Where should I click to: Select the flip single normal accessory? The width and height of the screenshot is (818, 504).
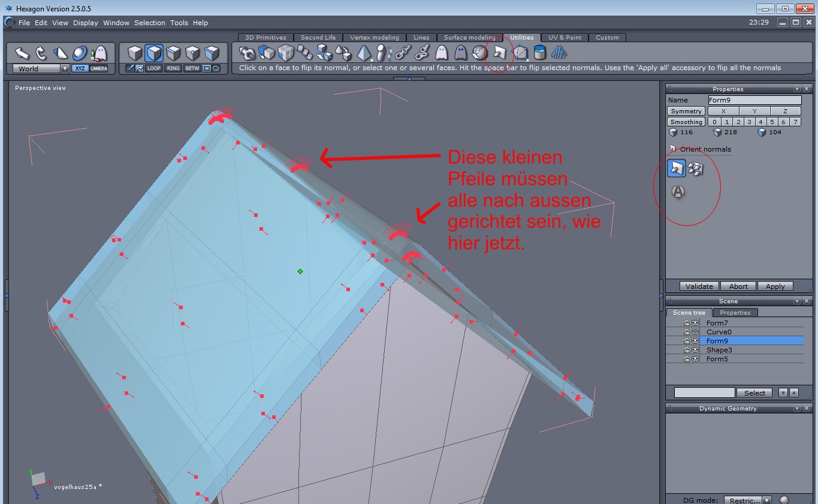click(677, 168)
